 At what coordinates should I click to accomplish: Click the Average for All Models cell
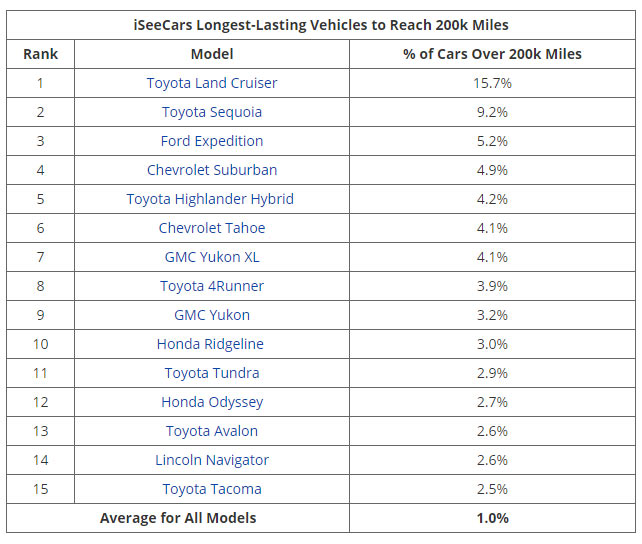[178, 518]
